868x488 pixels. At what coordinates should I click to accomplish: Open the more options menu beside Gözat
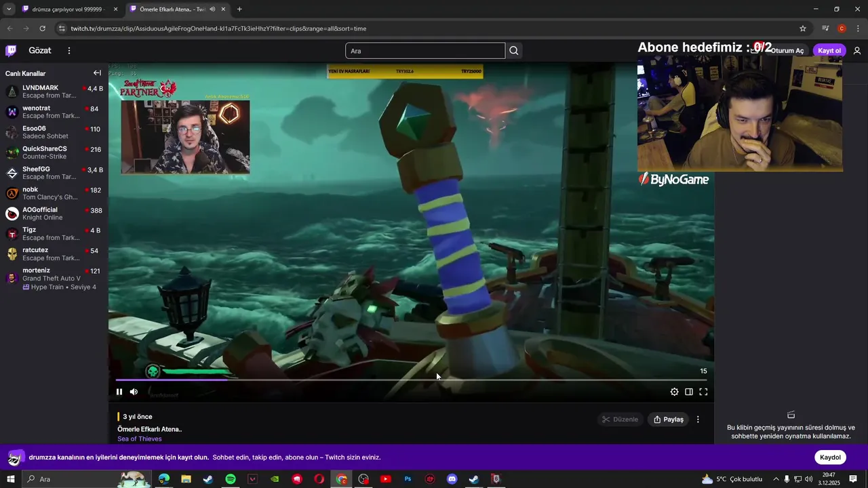(68, 51)
